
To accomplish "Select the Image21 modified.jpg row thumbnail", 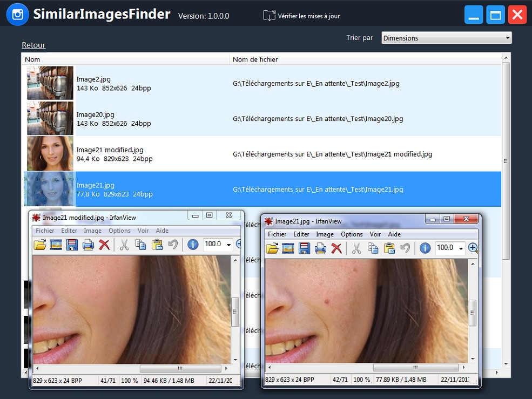I will [50, 153].
